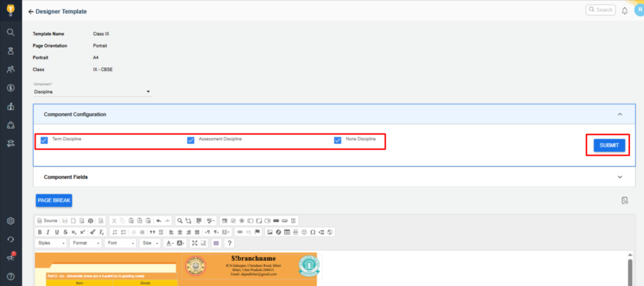
Task: Click the Source view button in editor
Action: click(x=47, y=221)
